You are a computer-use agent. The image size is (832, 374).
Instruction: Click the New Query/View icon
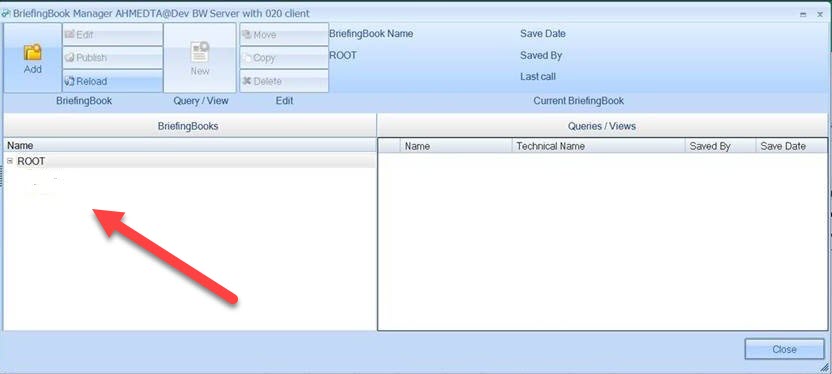point(200,51)
